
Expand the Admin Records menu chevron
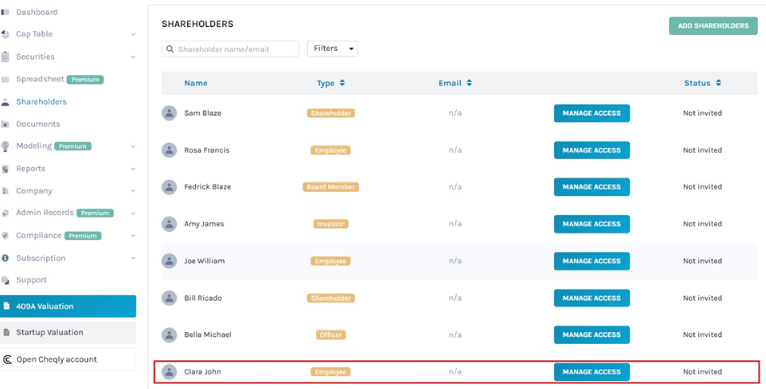click(133, 213)
